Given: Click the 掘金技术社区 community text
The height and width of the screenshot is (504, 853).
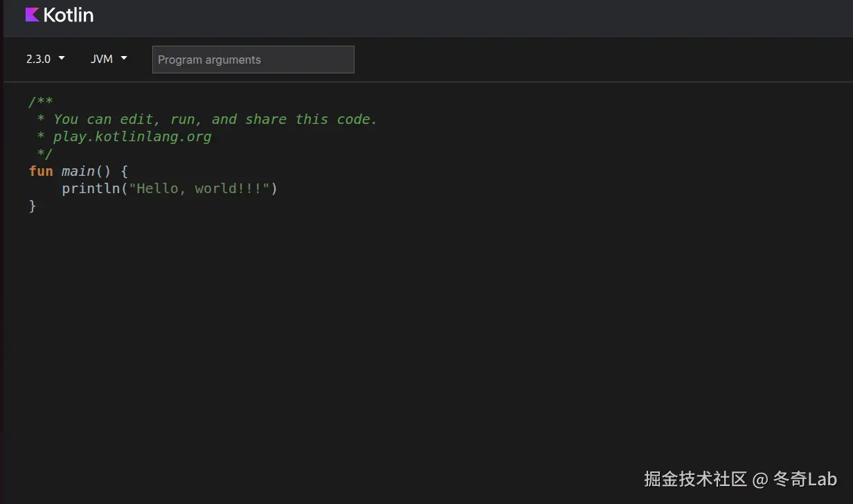Looking at the screenshot, I should [x=694, y=479].
